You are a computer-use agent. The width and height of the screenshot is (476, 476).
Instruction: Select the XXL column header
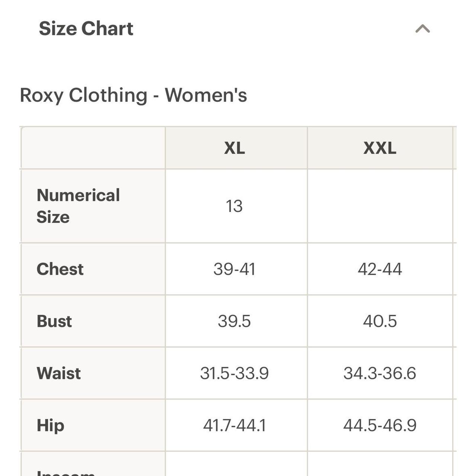coord(380,148)
